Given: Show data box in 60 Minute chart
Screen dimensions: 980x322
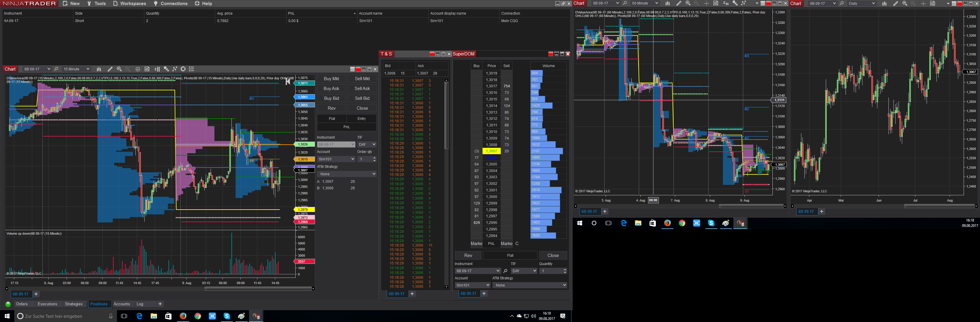Looking at the screenshot, I should [715, 3].
